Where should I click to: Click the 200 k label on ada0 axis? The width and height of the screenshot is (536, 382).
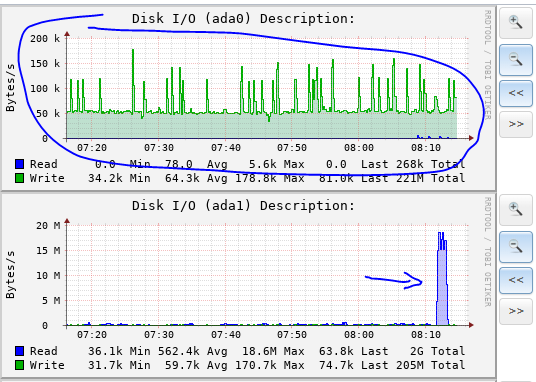click(x=45, y=39)
